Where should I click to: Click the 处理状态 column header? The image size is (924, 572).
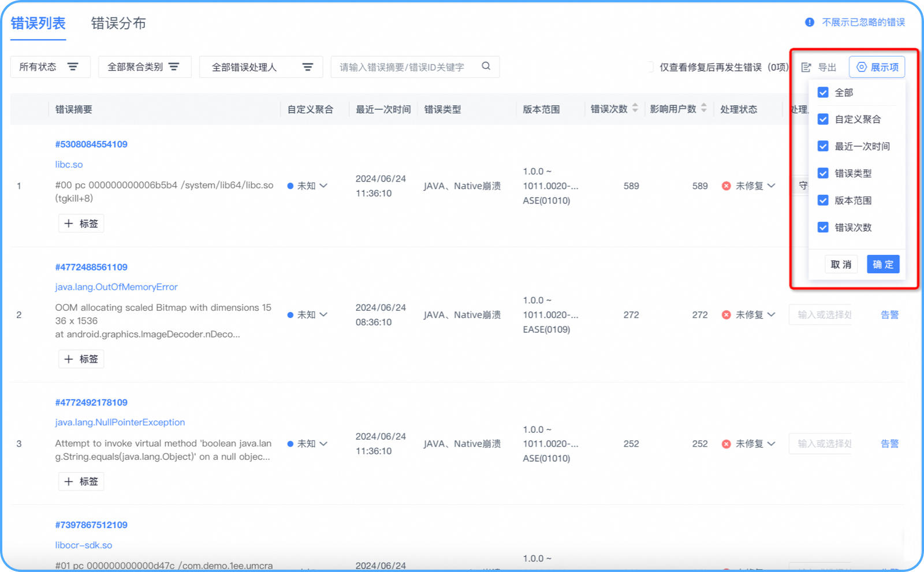pos(739,109)
